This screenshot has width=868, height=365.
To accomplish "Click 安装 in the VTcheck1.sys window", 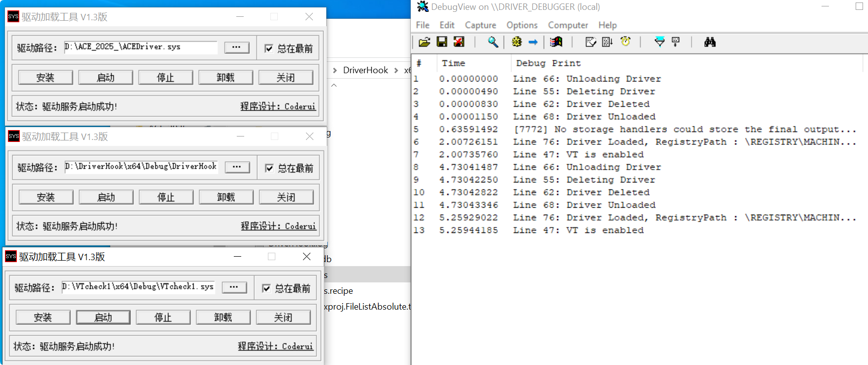I will (43, 318).
